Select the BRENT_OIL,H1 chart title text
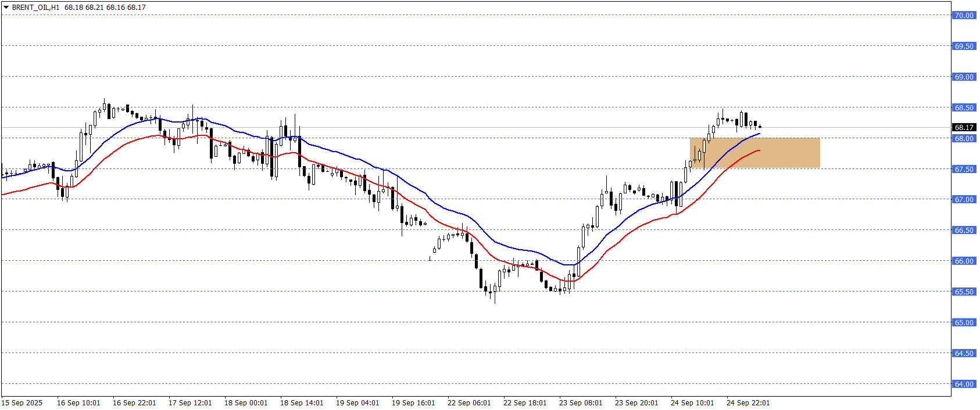Viewport: 980px width, 410px height. (35, 8)
